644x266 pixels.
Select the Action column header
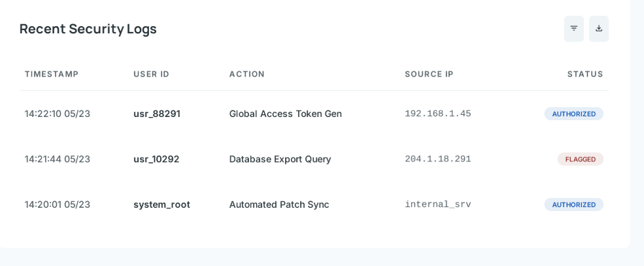coord(246,74)
